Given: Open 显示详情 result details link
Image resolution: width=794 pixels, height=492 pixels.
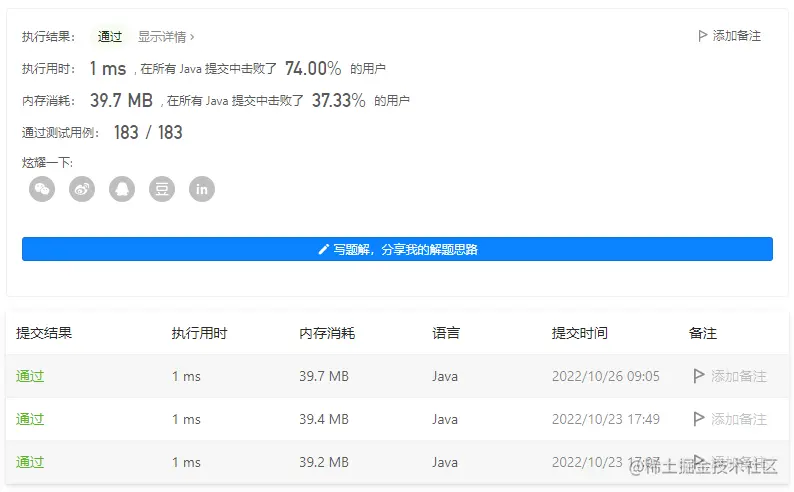Looking at the screenshot, I should point(166,37).
